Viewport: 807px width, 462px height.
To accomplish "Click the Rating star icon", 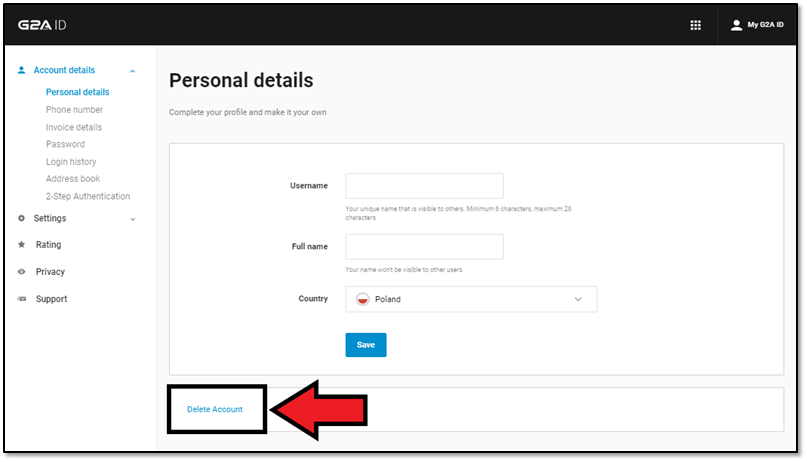I will (x=22, y=245).
